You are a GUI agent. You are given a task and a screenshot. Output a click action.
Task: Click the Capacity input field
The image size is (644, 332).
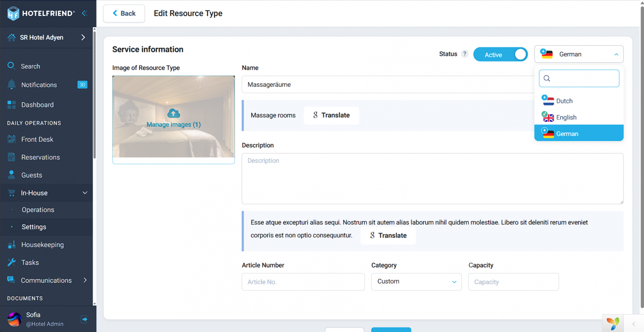[513, 282]
